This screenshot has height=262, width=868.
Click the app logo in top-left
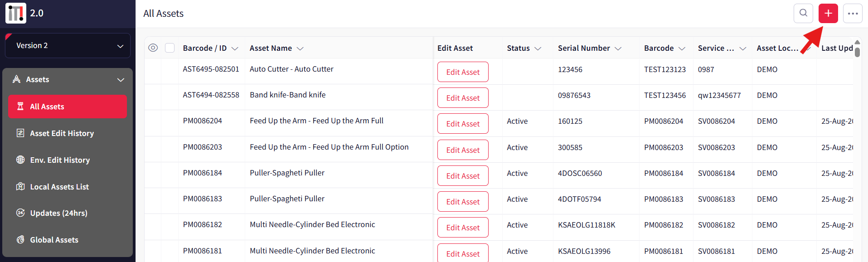click(x=16, y=13)
